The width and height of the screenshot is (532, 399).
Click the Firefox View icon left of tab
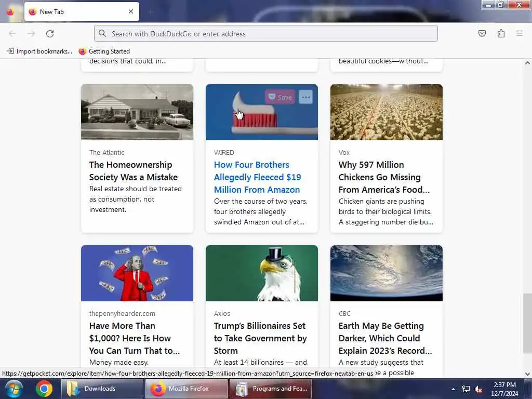click(x=10, y=12)
